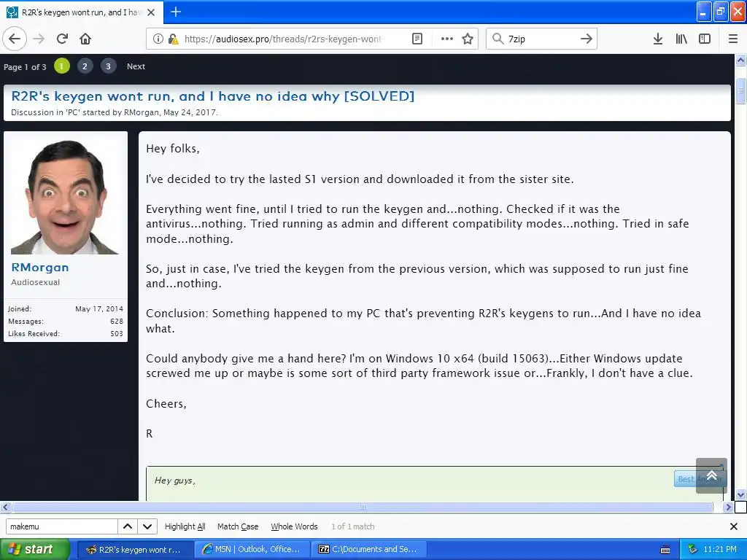This screenshot has width=747, height=560.
Task: Reload the current page
Action: point(63,39)
